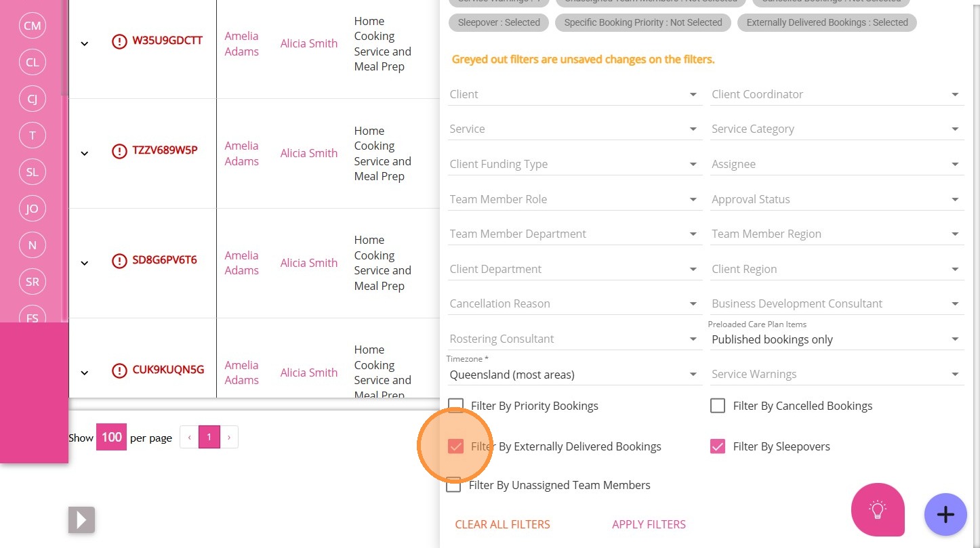Image resolution: width=980 pixels, height=548 pixels.
Task: Tick Filter By Cancelled Bookings checkbox
Action: (x=718, y=406)
